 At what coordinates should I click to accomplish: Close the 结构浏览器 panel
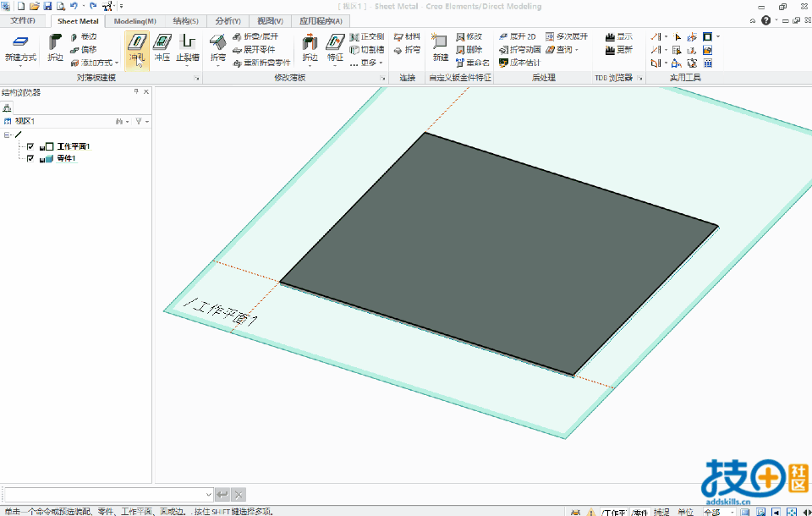[146, 91]
